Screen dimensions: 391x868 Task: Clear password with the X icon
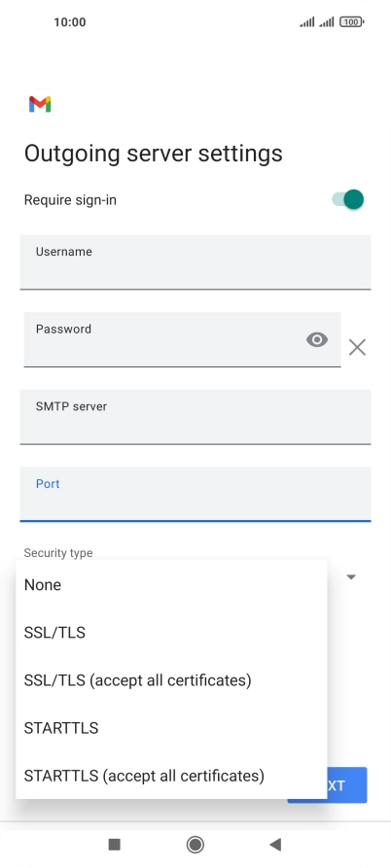(x=357, y=348)
